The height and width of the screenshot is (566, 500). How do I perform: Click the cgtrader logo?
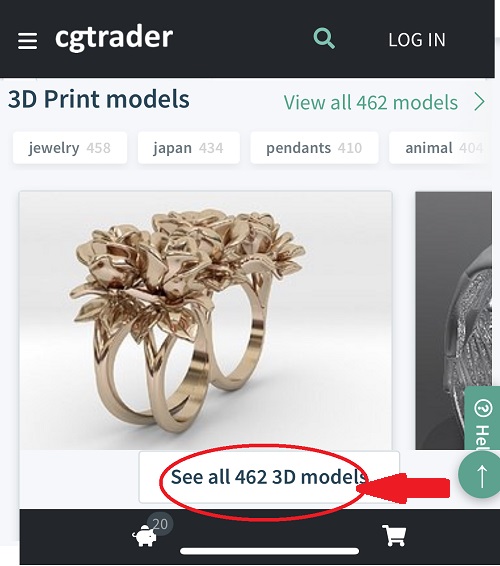click(114, 38)
